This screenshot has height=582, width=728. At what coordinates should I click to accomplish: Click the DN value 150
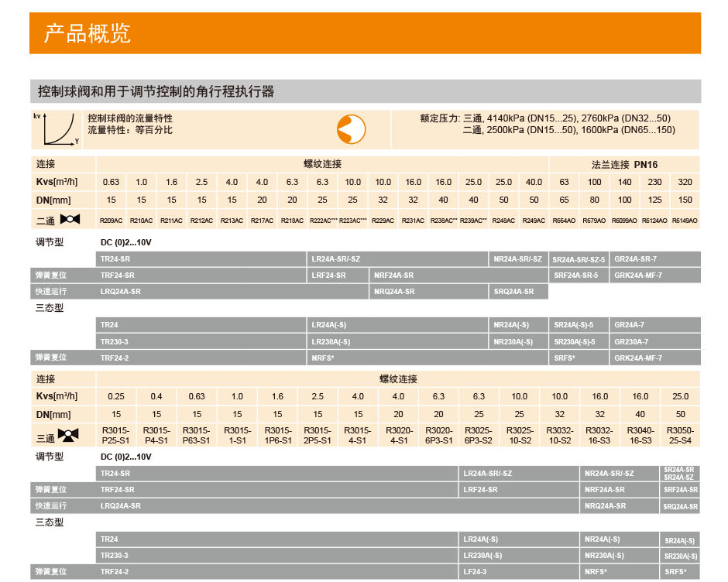(685, 200)
